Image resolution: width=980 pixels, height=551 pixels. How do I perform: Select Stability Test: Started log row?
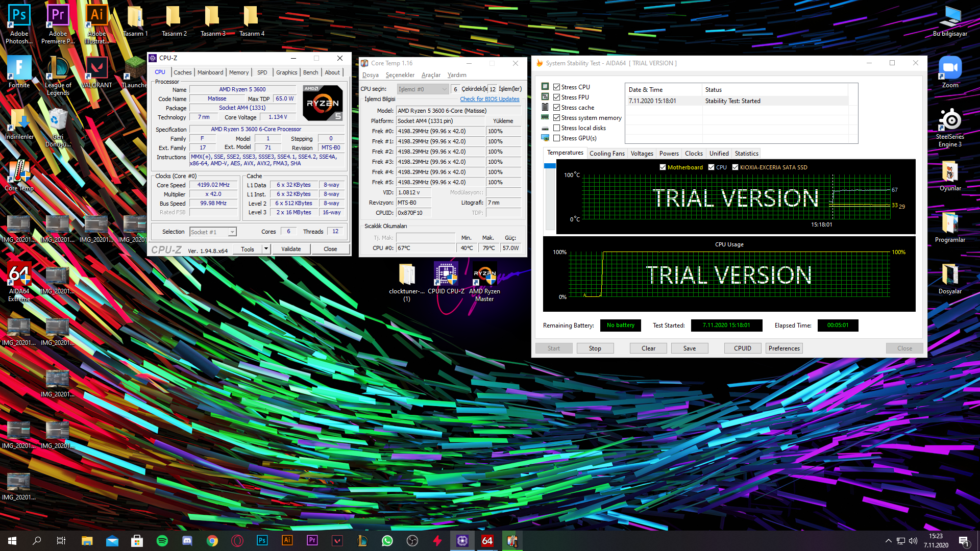738,101
